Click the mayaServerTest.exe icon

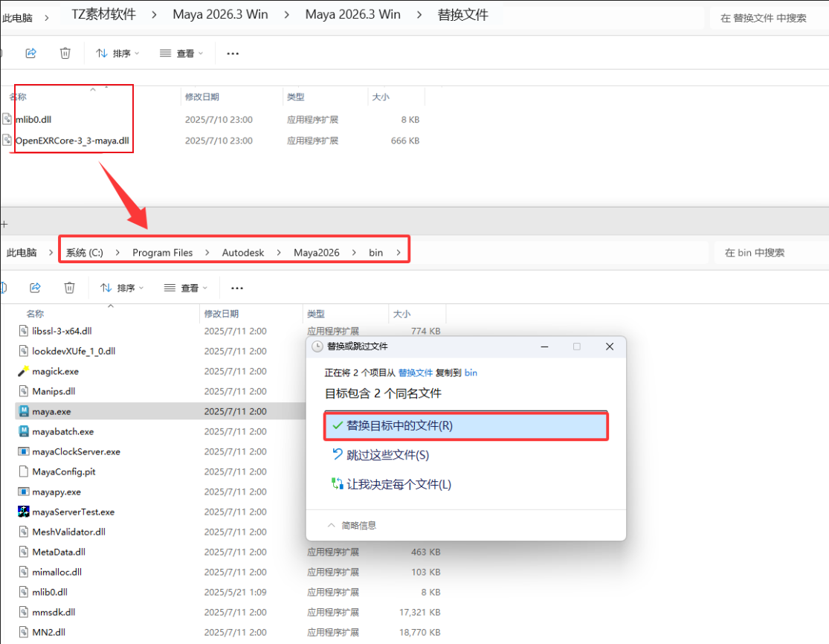pyautogui.click(x=23, y=512)
